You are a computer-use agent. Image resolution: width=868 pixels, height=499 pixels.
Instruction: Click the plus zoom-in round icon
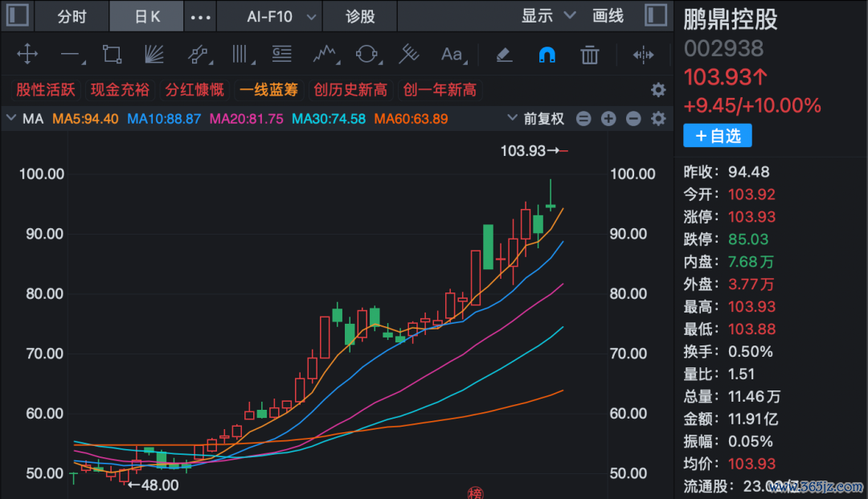click(608, 118)
